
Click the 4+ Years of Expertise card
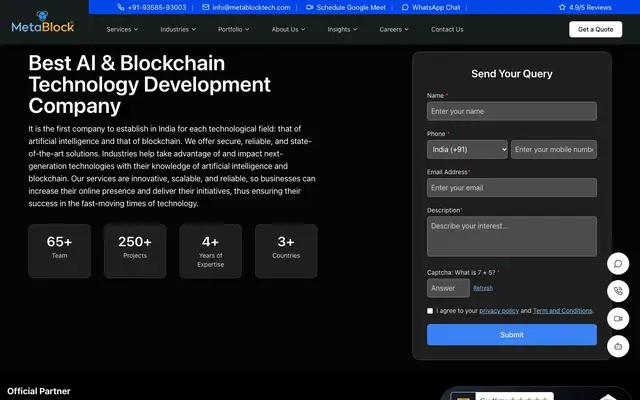[x=211, y=251]
